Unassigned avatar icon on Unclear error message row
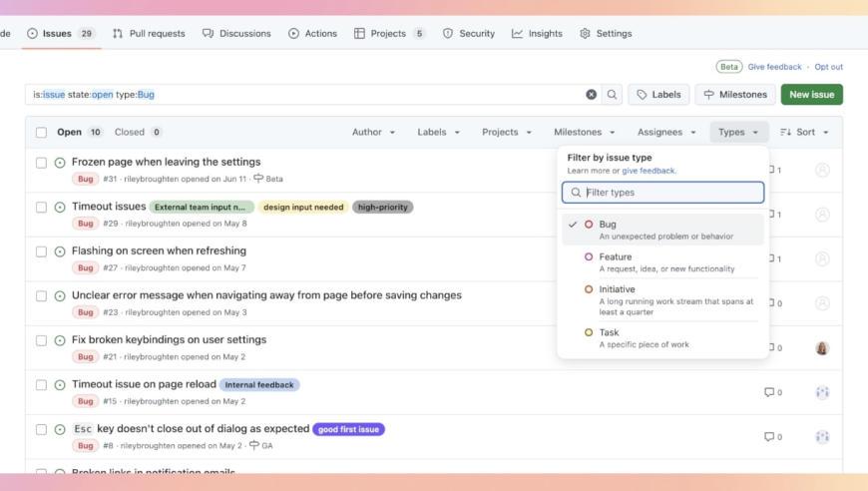Image resolution: width=868 pixels, height=491 pixels. [822, 303]
